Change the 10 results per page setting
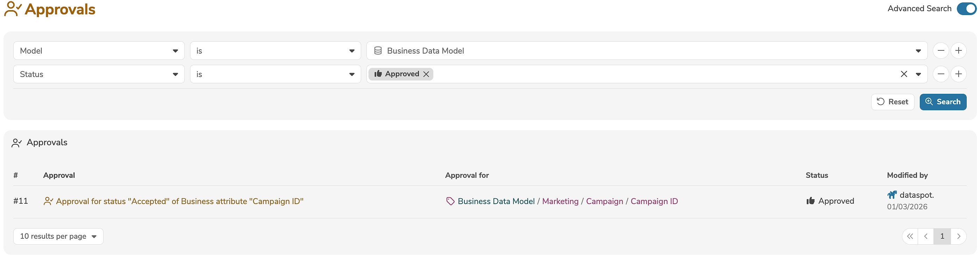The width and height of the screenshot is (980, 259). [58, 236]
